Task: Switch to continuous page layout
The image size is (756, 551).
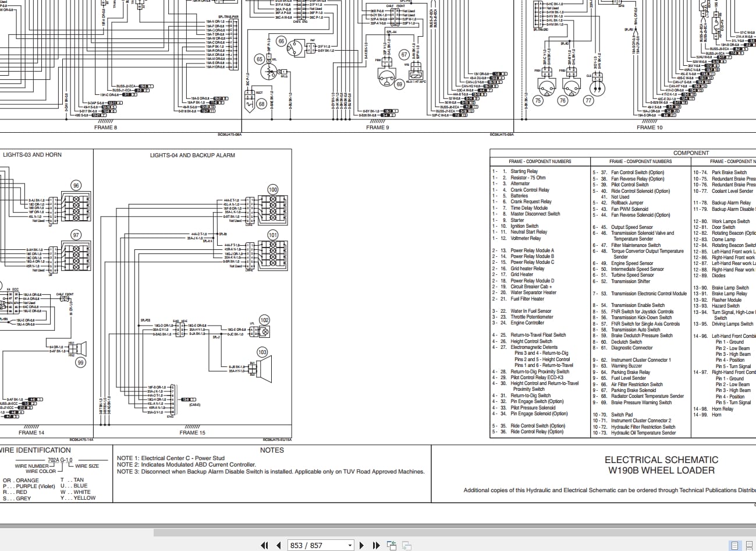Action: point(748,545)
